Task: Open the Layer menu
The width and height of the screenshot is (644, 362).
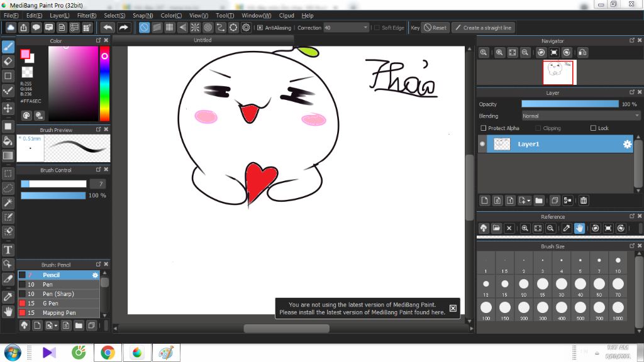Action: click(x=60, y=16)
